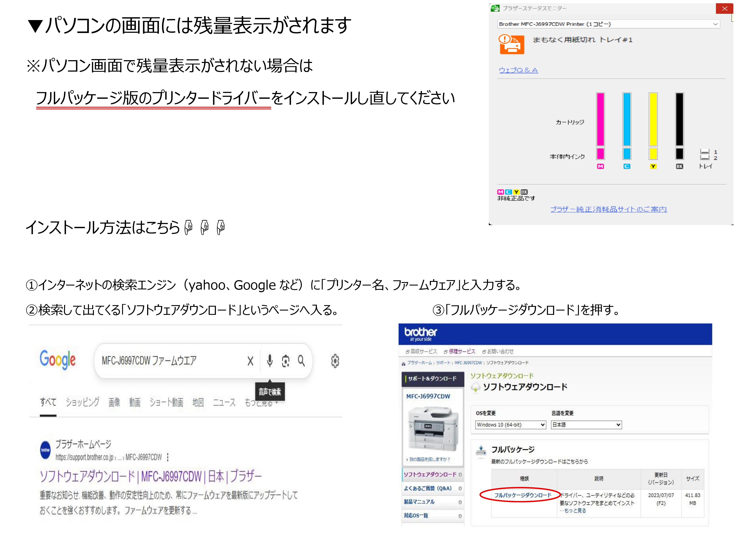Open ソフトウェアダウンロード | MFC-J6997CDW search result
756x535 pixels.
150,477
